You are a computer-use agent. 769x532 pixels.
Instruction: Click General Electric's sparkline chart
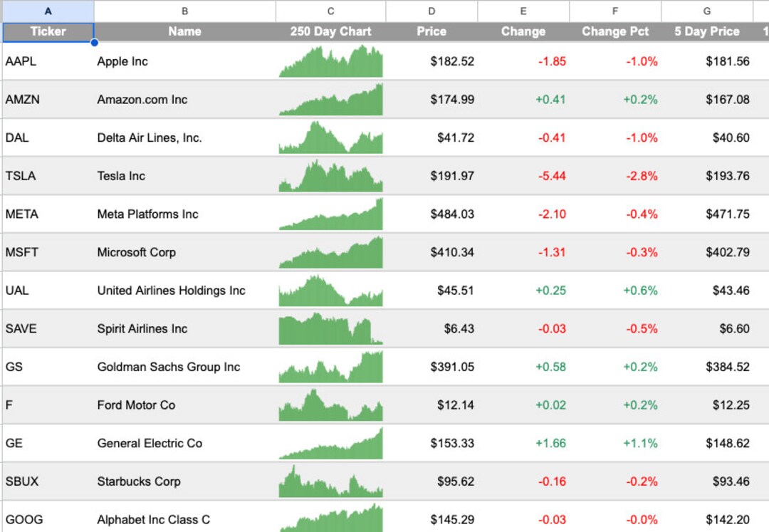coord(330,443)
